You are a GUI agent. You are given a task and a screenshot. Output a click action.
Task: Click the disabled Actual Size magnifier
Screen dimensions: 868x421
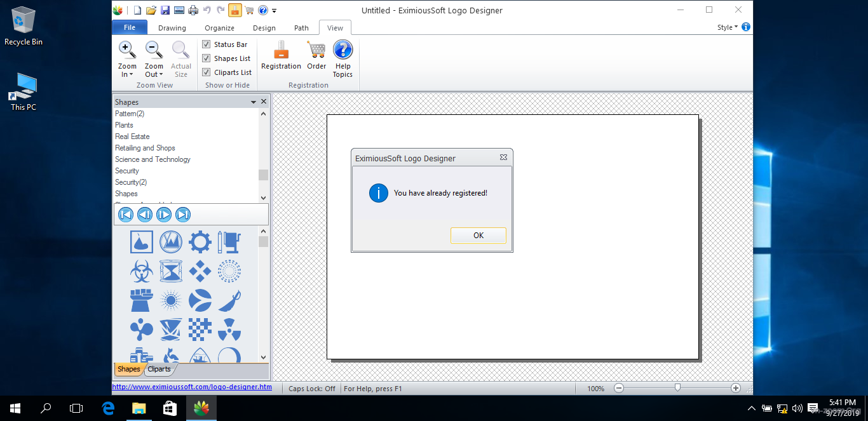coord(181,59)
